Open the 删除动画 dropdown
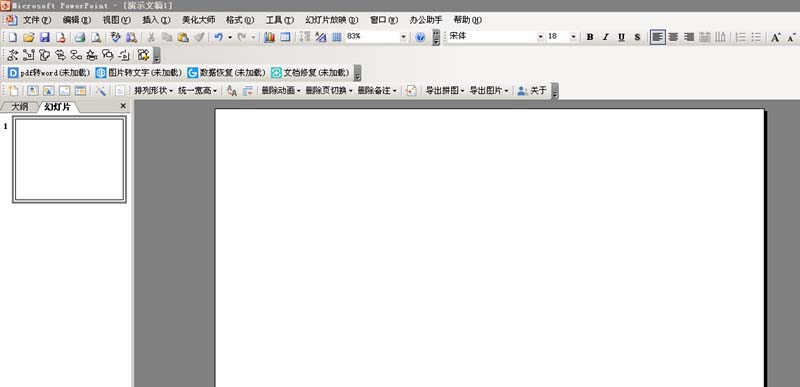The width and height of the screenshot is (800, 387). 281,91
